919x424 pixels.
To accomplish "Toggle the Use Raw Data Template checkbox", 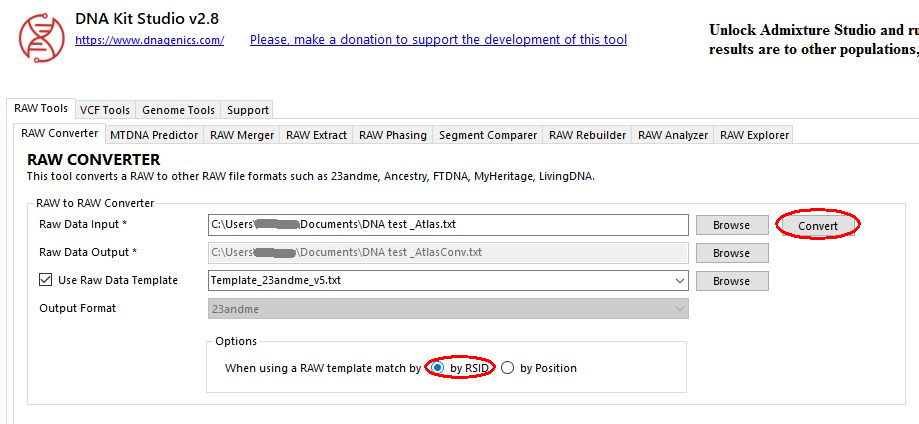I will [46, 280].
